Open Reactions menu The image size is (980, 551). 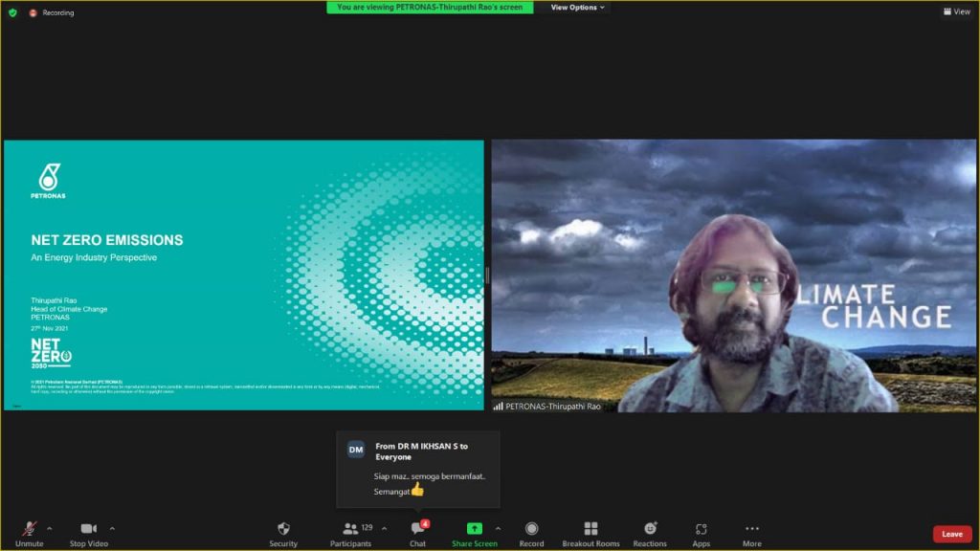[x=650, y=534]
